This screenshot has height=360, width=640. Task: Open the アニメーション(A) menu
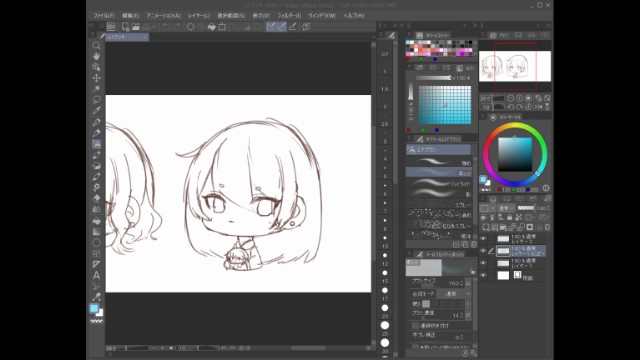(x=163, y=16)
